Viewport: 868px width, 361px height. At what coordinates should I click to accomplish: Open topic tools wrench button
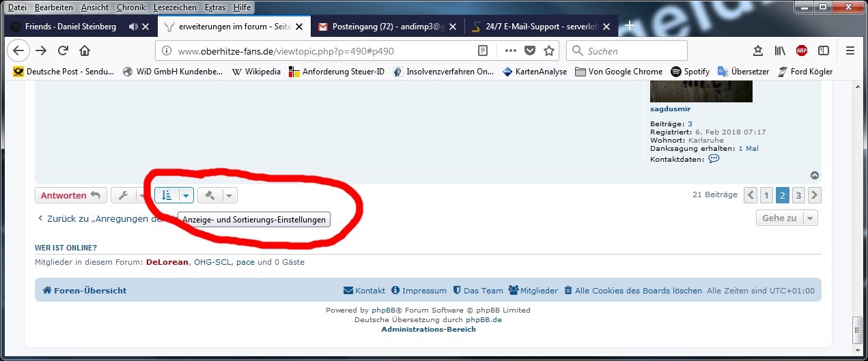[x=124, y=195]
